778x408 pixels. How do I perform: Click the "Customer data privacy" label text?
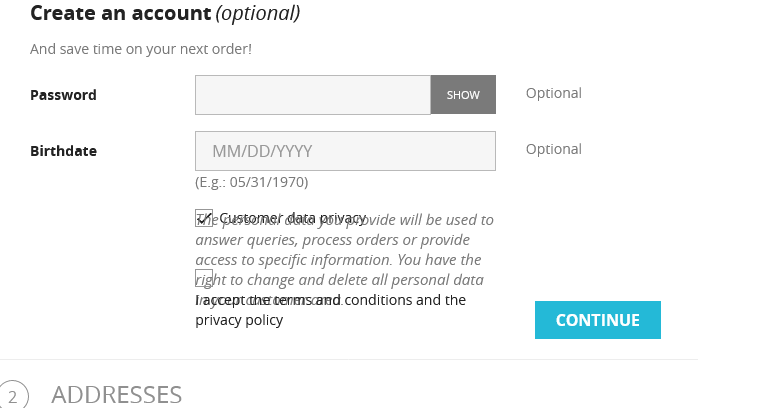pos(292,218)
